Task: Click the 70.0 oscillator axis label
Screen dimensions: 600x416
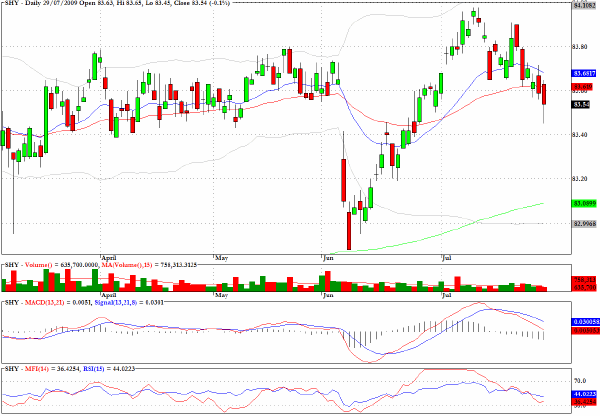Action: tap(579, 381)
